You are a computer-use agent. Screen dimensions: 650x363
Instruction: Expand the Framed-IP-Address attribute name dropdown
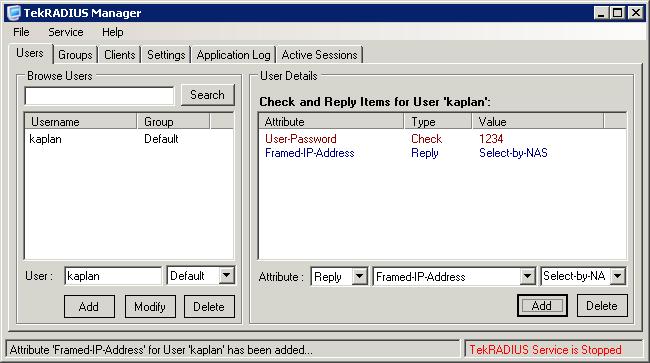pos(527,276)
